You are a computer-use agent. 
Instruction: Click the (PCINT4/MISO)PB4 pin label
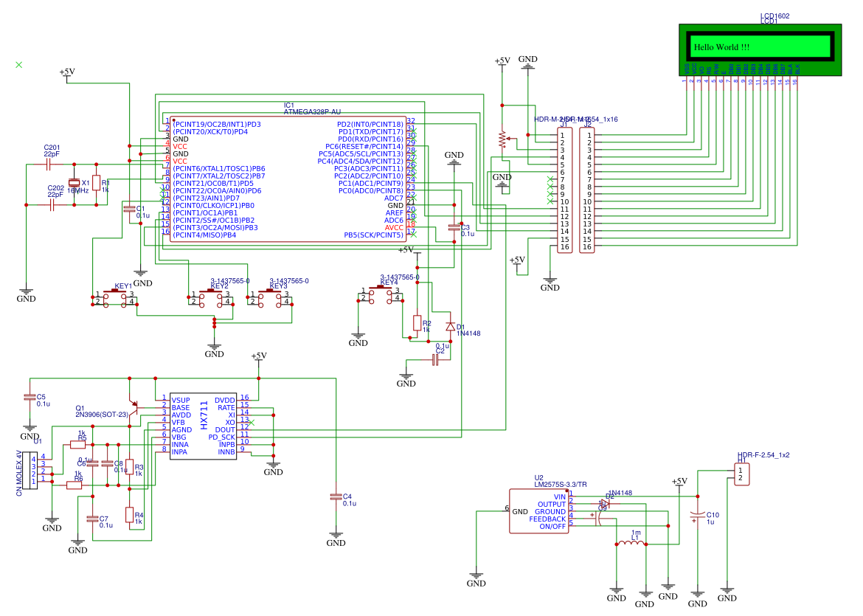[x=204, y=235]
